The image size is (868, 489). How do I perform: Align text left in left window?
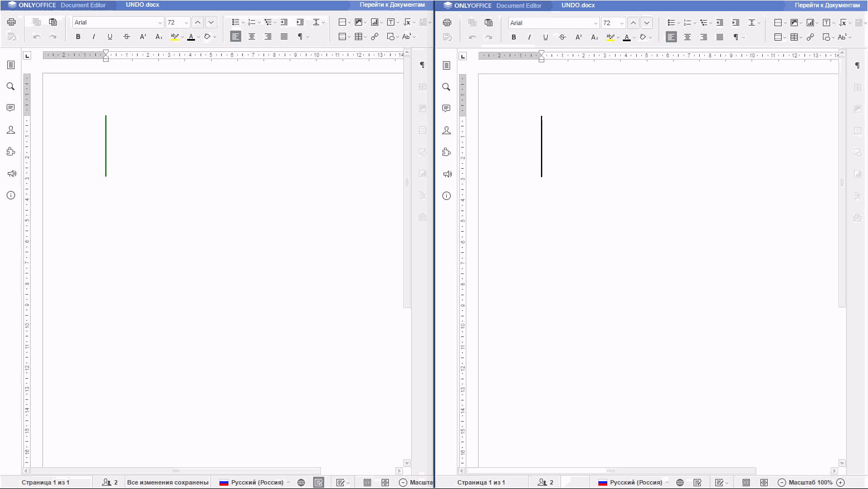pyautogui.click(x=236, y=37)
